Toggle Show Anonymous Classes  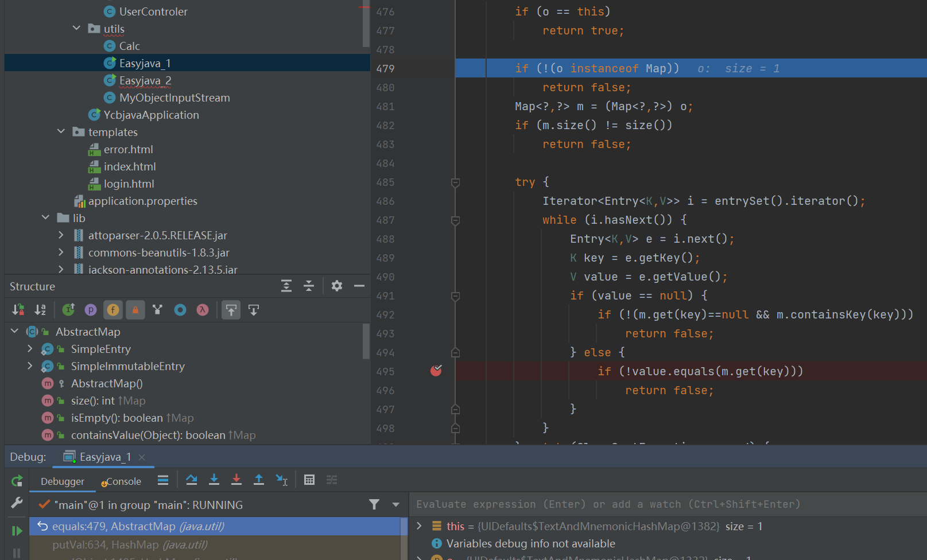coord(158,310)
